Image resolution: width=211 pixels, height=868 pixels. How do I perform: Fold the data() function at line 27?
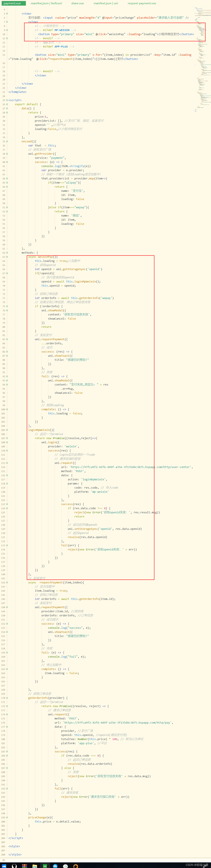7,108
